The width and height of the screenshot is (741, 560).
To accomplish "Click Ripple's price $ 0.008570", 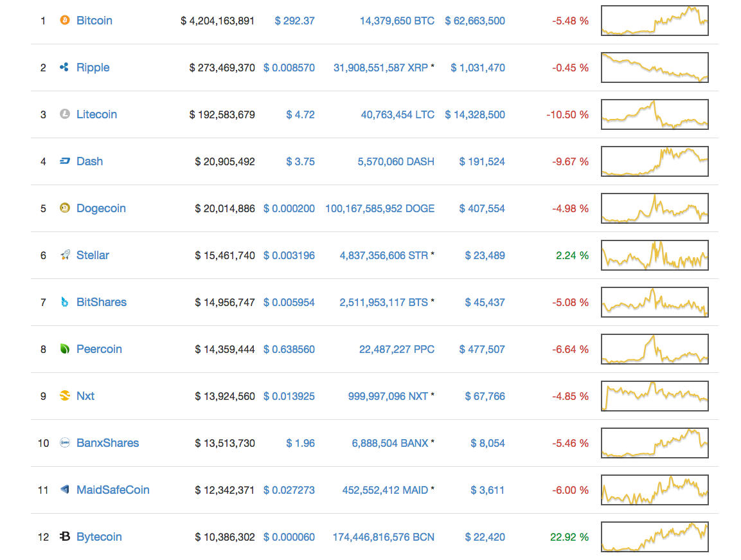I will click(289, 68).
